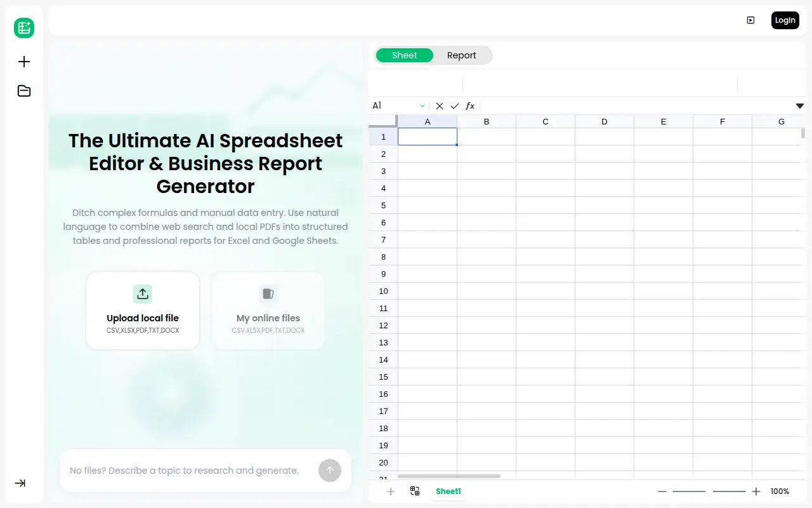Expand the A1 name box dropdown
812x508 pixels.
pos(422,106)
